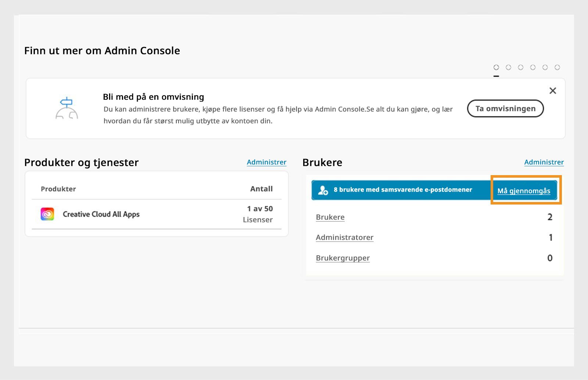Viewport: 588px width, 380px height.
Task: Click the Creative Cloud All Apps icon
Action: [47, 214]
